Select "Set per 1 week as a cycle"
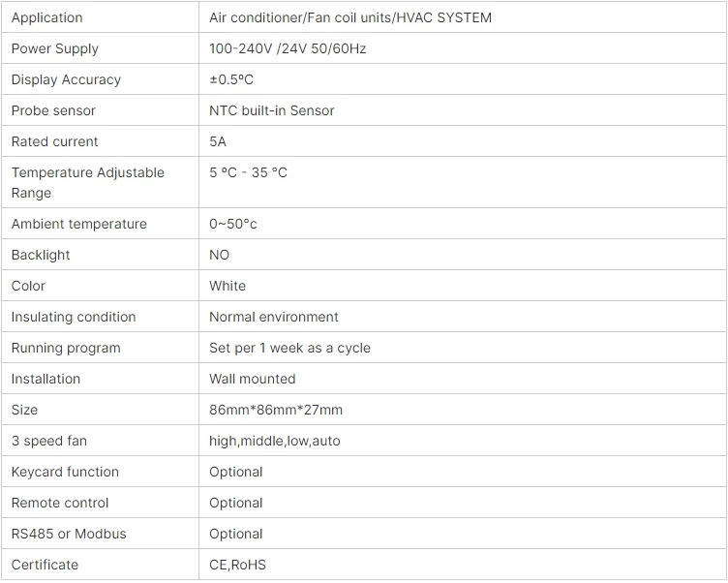This screenshot has height=583, width=728. click(x=289, y=348)
